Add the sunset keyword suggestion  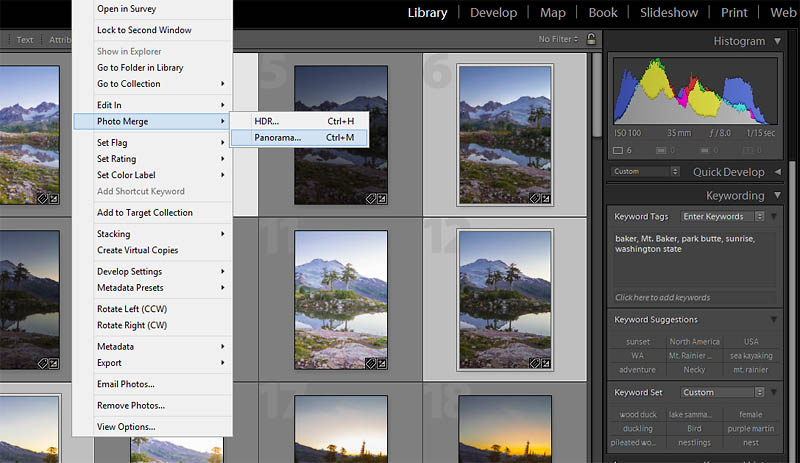[x=638, y=342]
